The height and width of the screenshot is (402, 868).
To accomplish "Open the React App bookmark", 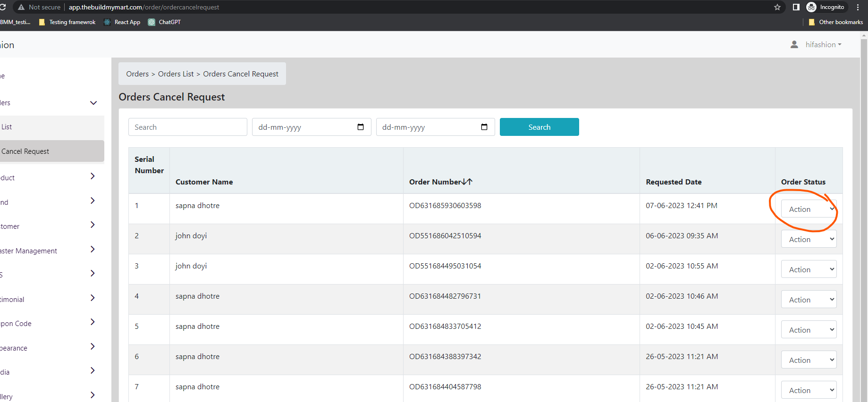I will coord(122,22).
